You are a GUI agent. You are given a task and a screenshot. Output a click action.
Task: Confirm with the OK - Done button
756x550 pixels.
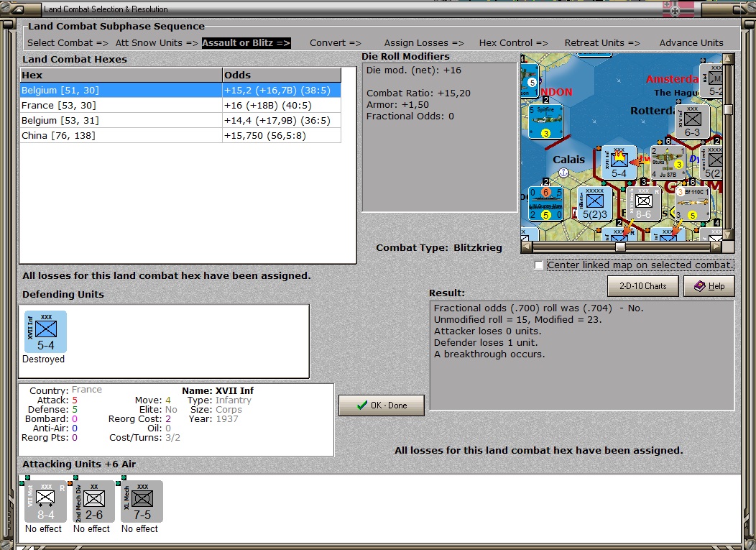[x=382, y=405]
